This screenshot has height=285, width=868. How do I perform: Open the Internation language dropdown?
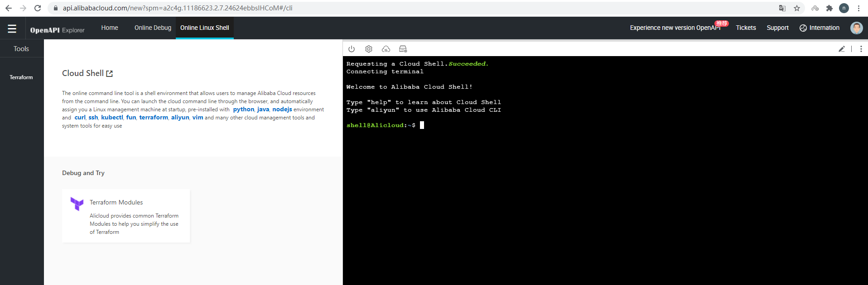[820, 28]
